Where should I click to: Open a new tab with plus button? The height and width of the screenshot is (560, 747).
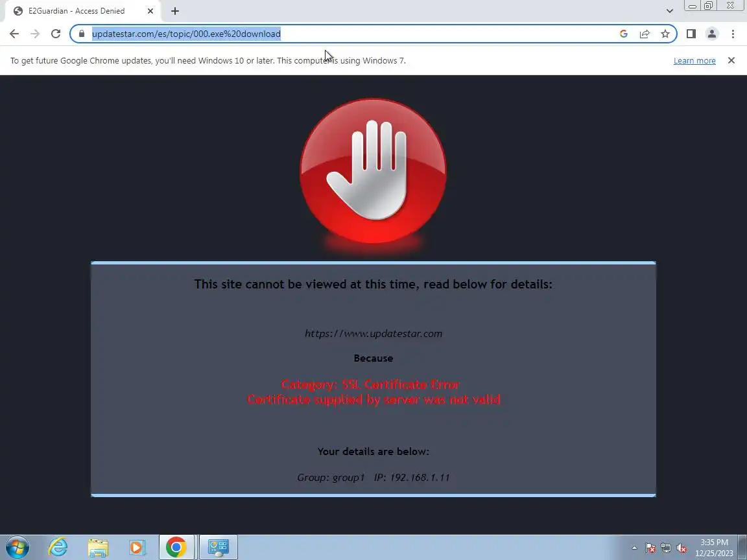(x=175, y=11)
